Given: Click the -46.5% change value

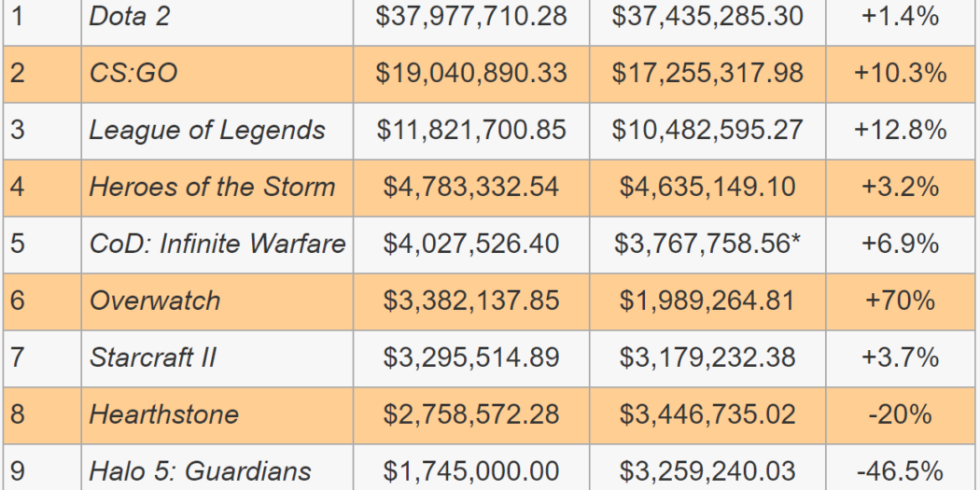Looking at the screenshot, I should click(901, 471).
